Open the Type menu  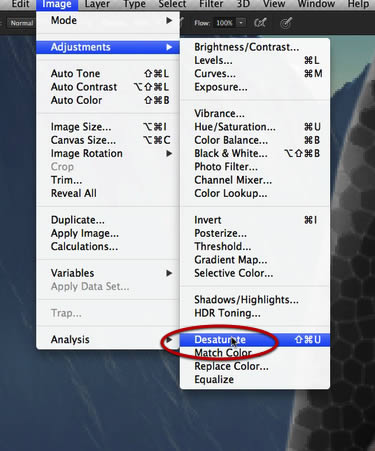click(x=135, y=5)
